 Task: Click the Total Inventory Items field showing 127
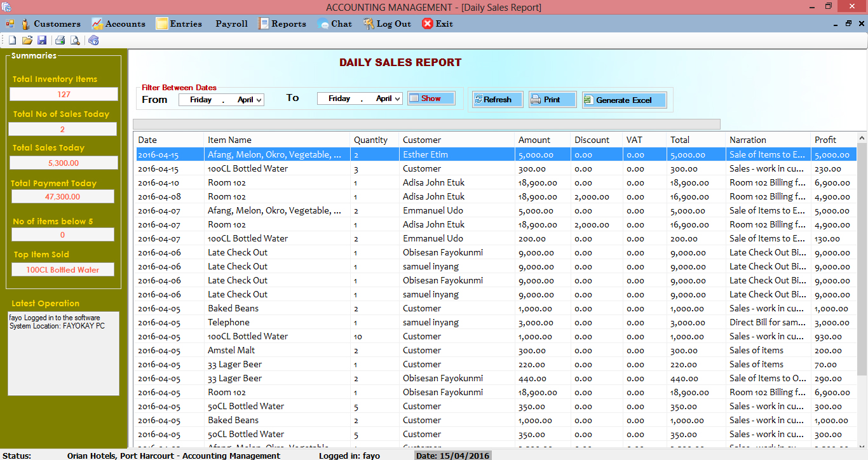point(64,94)
